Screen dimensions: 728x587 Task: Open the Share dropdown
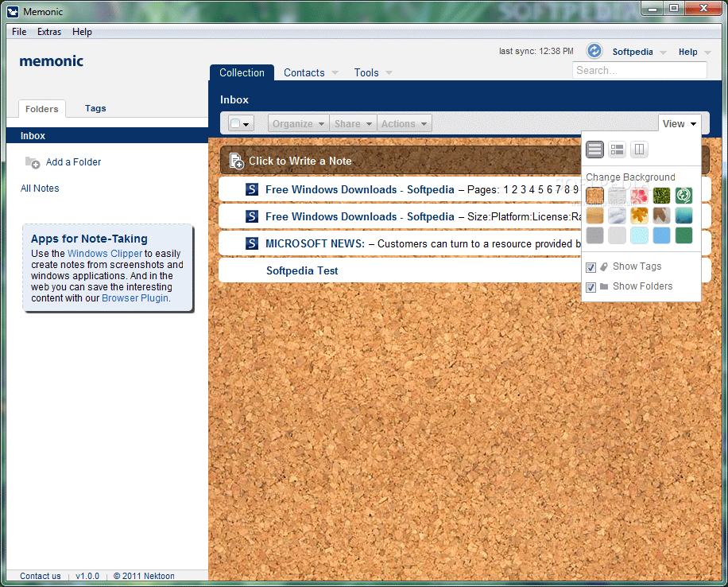tap(353, 123)
